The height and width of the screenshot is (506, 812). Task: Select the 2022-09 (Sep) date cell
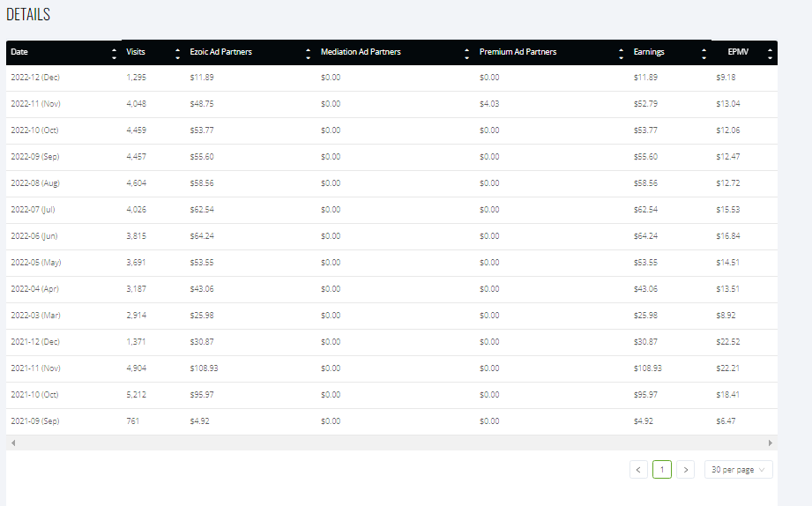35,156
